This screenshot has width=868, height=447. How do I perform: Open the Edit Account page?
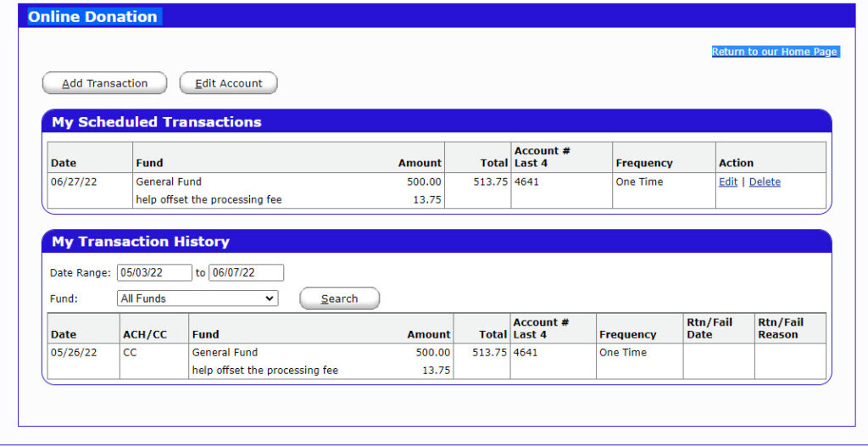pyautogui.click(x=228, y=83)
